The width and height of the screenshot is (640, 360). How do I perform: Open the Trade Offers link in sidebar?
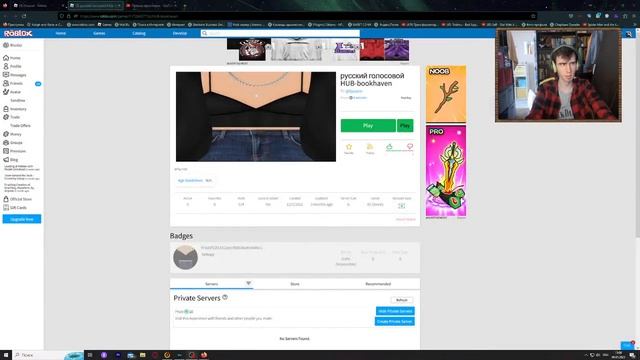(x=20, y=126)
